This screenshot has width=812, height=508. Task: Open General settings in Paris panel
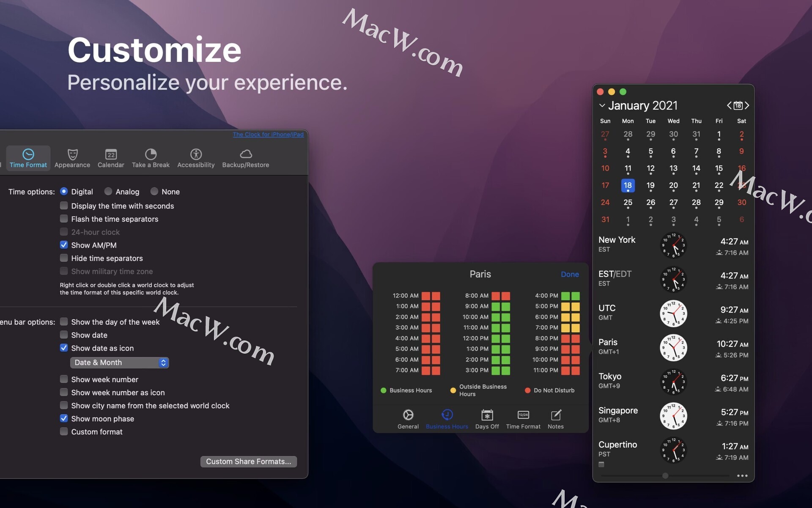pos(408,419)
